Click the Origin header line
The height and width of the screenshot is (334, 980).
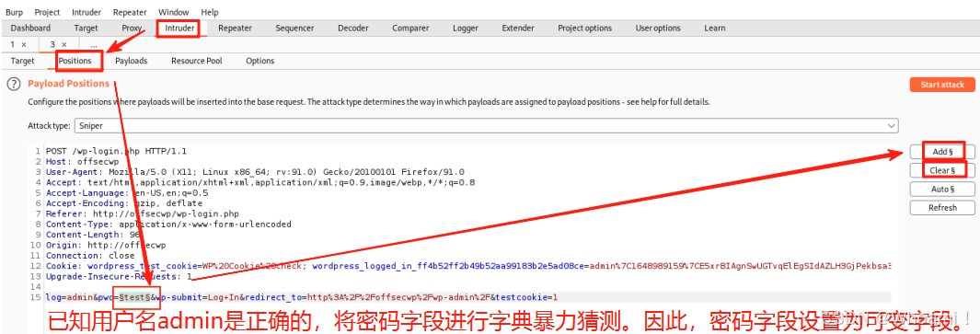coord(106,245)
